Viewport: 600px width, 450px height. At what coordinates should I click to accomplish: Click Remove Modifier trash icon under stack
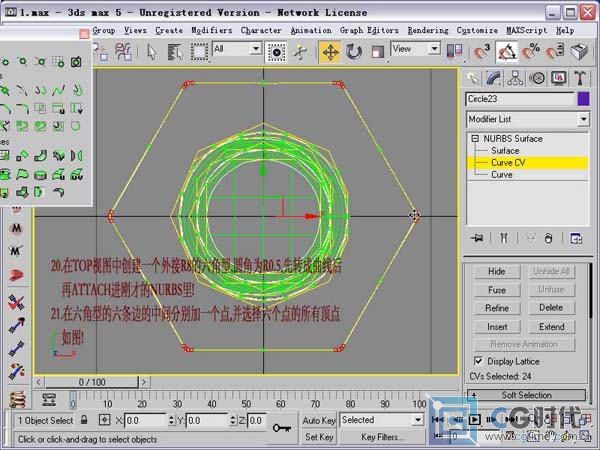coord(548,238)
